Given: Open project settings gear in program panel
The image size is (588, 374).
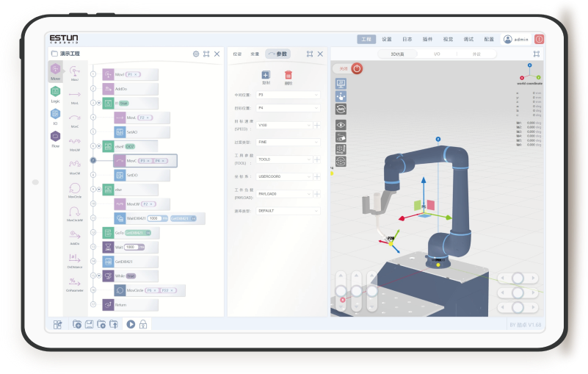Looking at the screenshot, I should 196,54.
